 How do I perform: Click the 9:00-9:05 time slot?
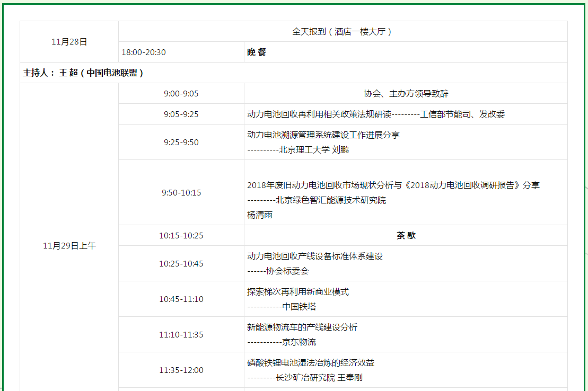point(181,93)
